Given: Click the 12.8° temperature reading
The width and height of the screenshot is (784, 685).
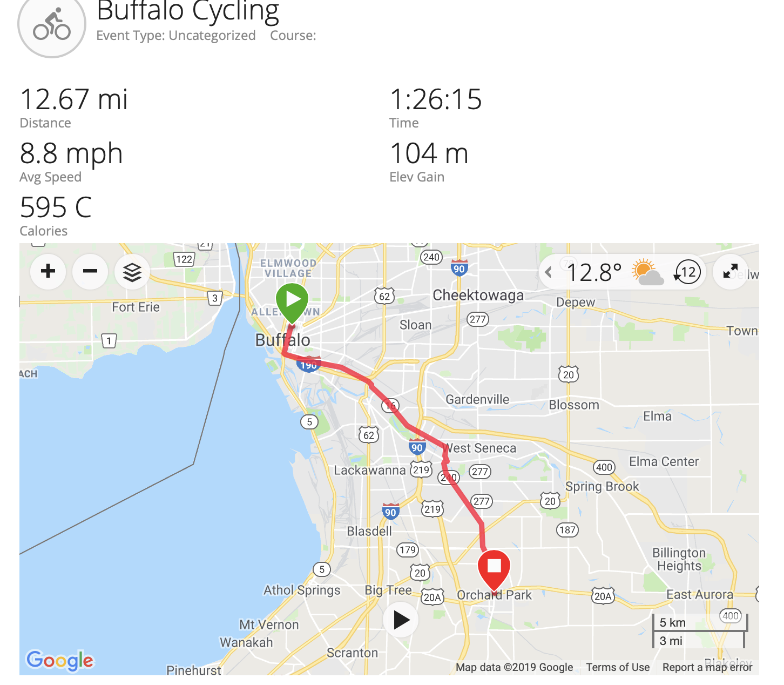Looking at the screenshot, I should tap(594, 273).
